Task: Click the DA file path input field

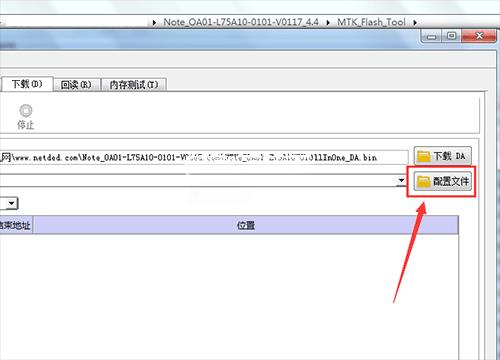Action: pyautogui.click(x=204, y=157)
